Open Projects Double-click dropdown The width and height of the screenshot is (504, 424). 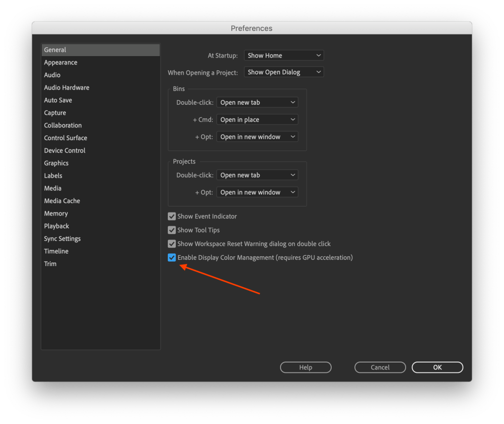pyautogui.click(x=257, y=176)
